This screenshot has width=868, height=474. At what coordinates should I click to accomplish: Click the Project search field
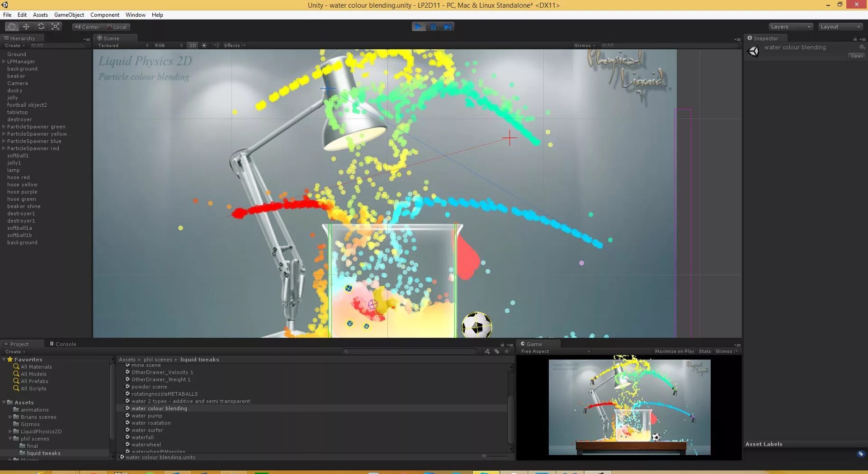pyautogui.click(x=410, y=351)
